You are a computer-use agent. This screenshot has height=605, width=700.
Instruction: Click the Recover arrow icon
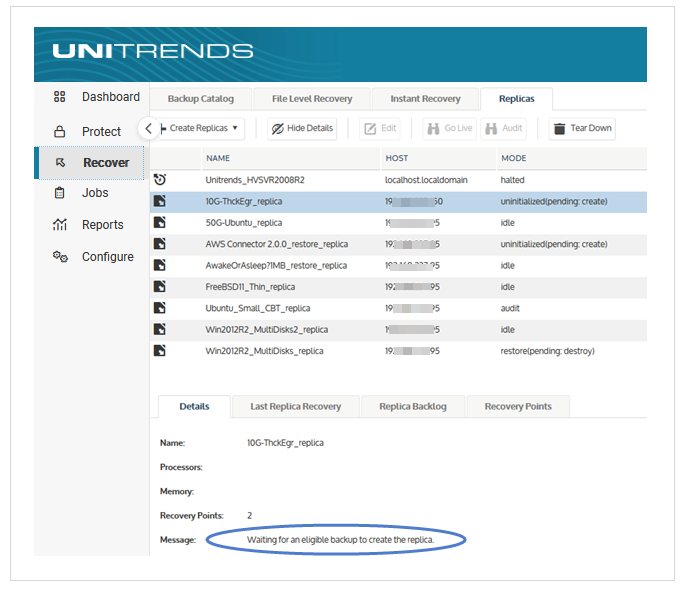tap(60, 163)
